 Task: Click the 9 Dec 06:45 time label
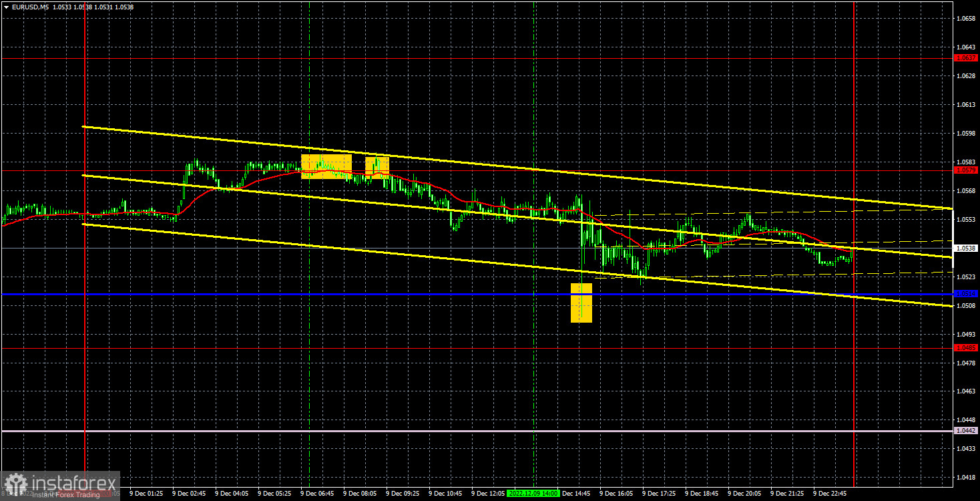pos(317,494)
